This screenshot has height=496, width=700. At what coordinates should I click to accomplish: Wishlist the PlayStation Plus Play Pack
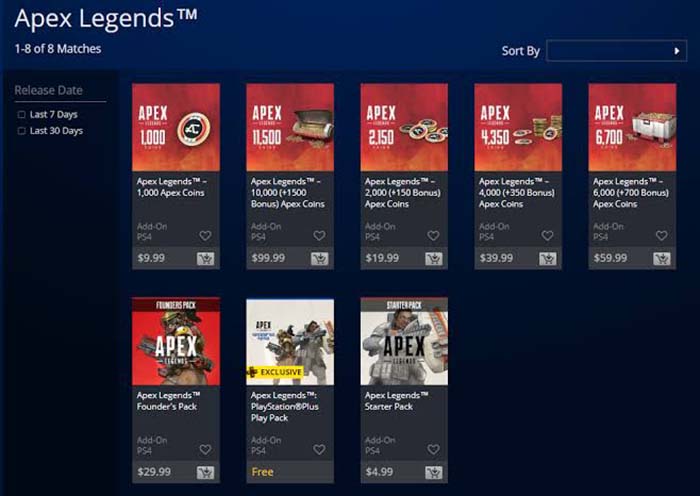[x=319, y=449]
